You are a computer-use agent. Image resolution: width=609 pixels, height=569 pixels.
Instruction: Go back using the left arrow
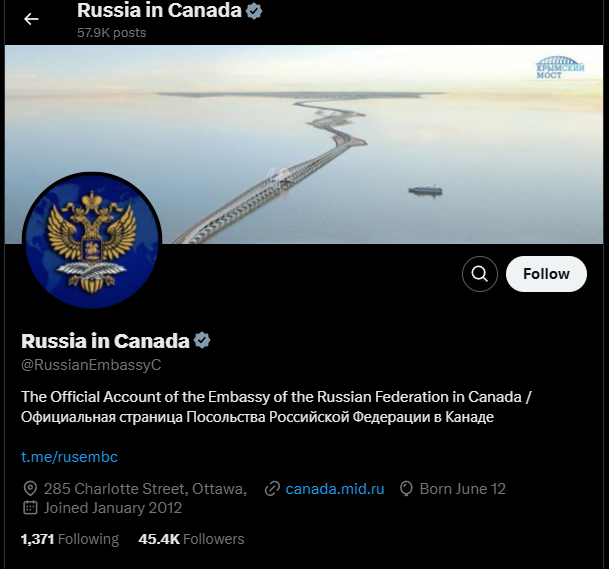(x=31, y=19)
